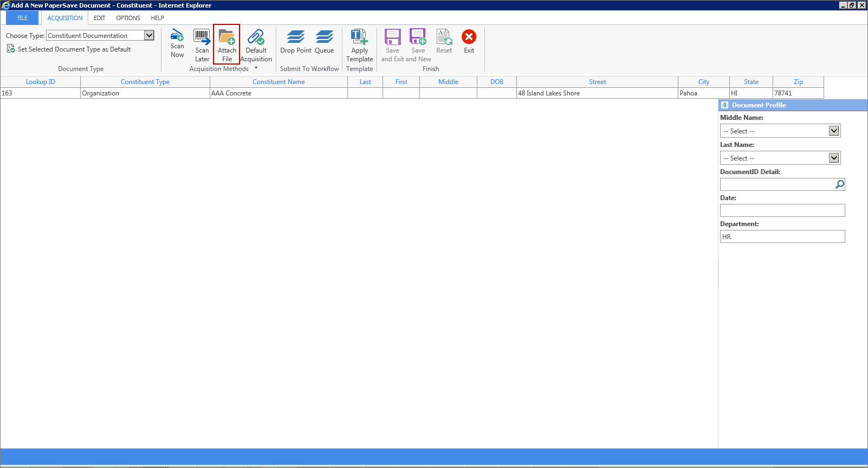Select the Scan Later barcode icon
Image resolution: width=868 pixels, height=468 pixels.
tap(202, 37)
